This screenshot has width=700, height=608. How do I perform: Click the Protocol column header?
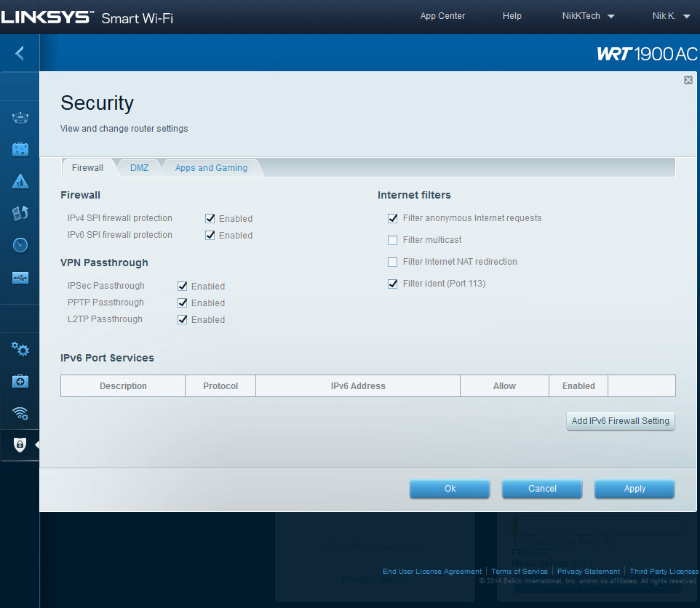[220, 386]
